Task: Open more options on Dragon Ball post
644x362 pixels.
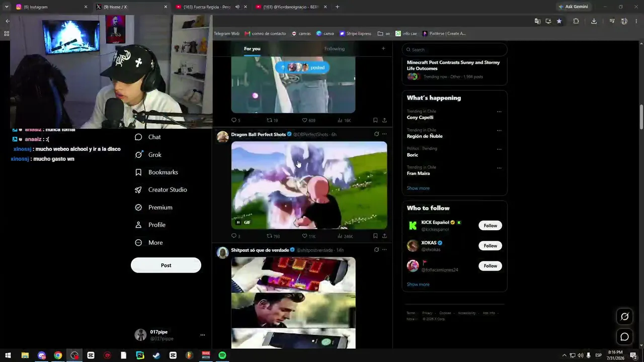Action: point(384,134)
